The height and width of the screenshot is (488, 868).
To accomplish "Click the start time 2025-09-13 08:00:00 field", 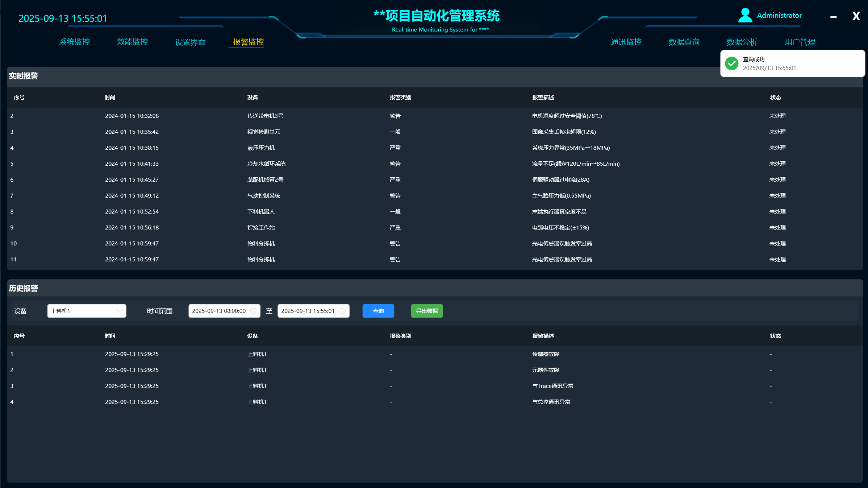I will click(x=219, y=311).
